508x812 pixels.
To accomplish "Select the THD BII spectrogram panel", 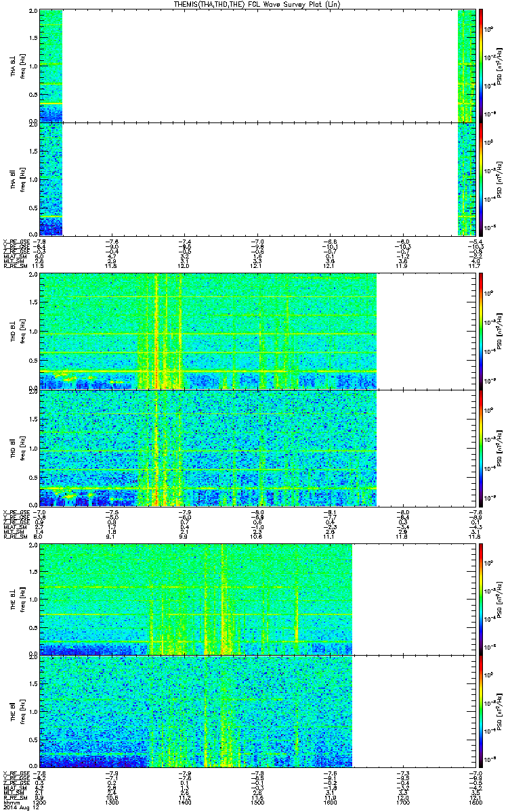I will (x=258, y=448).
